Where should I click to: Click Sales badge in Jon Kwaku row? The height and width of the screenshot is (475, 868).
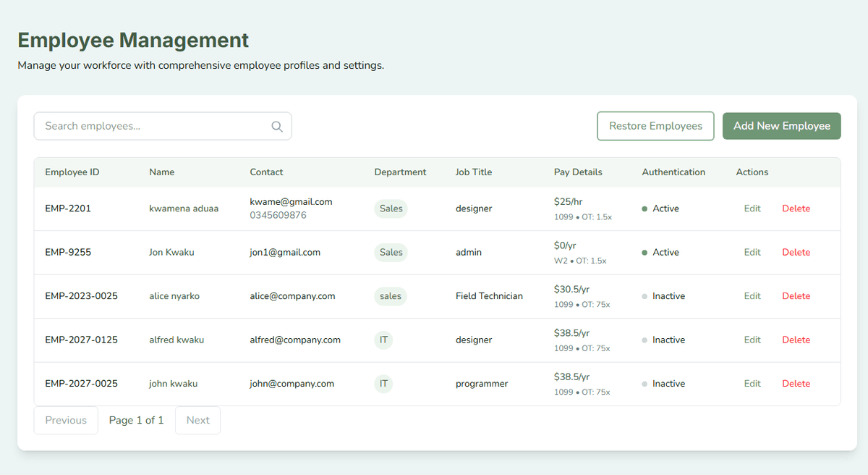coord(391,253)
